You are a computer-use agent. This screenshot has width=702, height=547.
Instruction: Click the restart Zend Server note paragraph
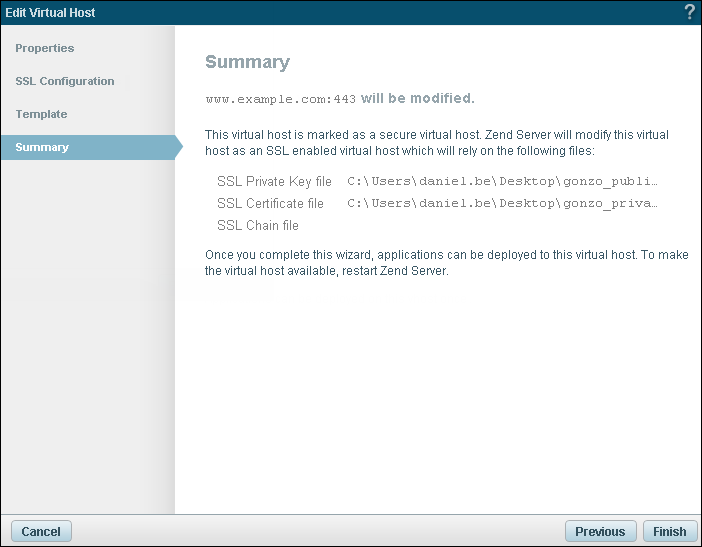tap(446, 263)
